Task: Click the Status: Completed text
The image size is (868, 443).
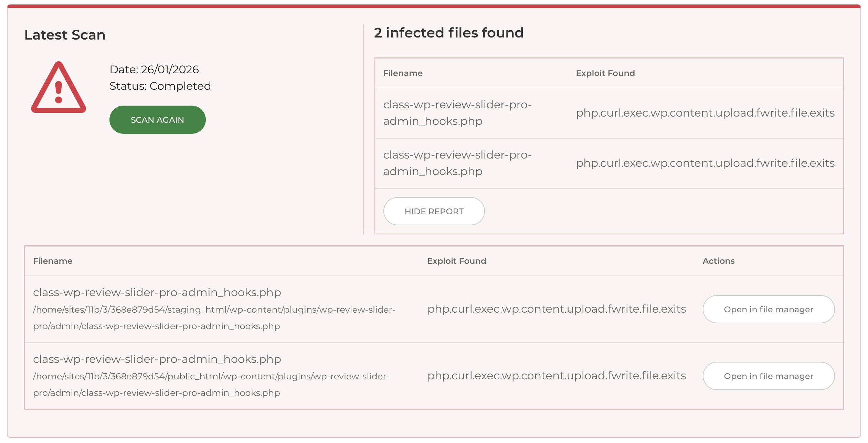Action: pos(160,86)
